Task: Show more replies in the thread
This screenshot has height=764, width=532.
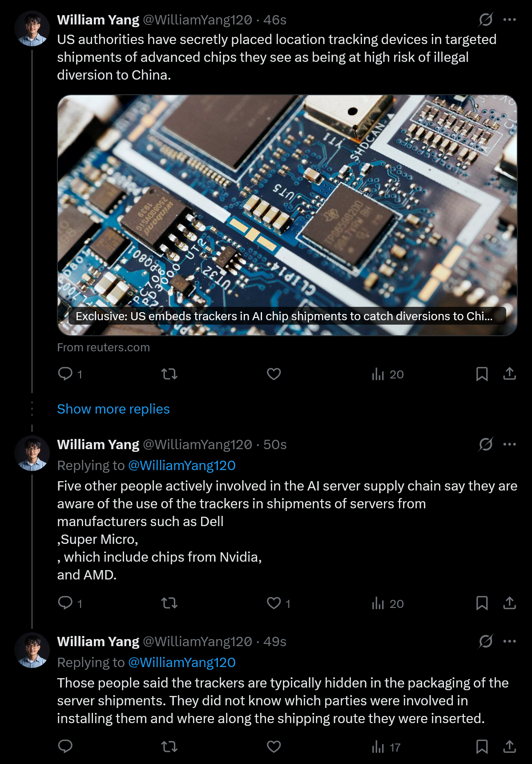Action: coord(113,409)
